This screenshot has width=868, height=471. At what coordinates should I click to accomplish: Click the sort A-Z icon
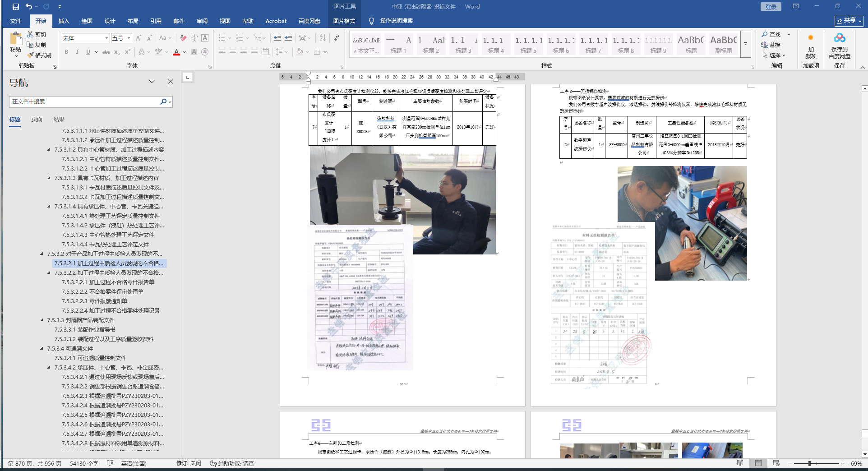pyautogui.click(x=323, y=38)
